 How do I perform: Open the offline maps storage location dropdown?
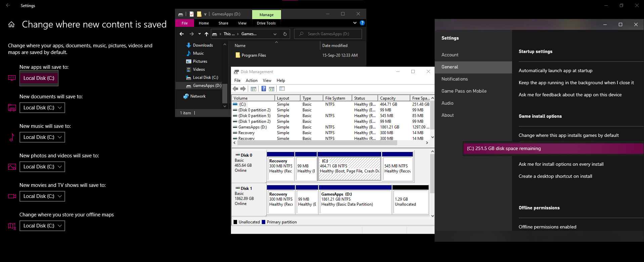coord(42,226)
